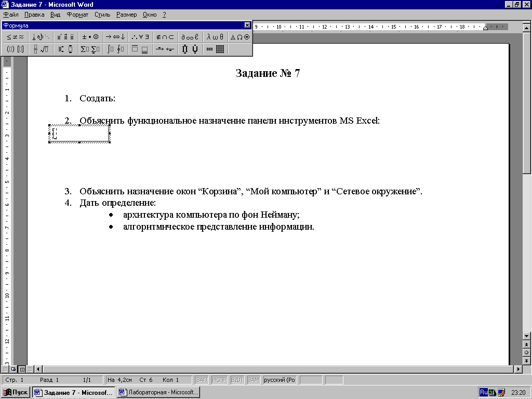Screen dimensions: 532x399
Task: Expand the products and set theory templates palette
Action: click(x=190, y=49)
